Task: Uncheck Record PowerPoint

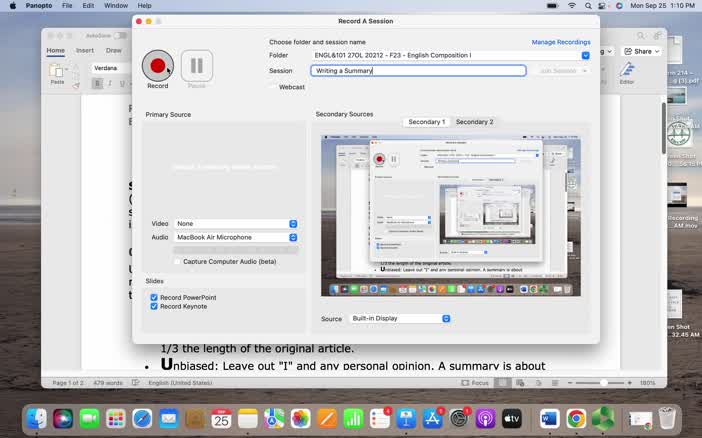Action: tap(154, 298)
